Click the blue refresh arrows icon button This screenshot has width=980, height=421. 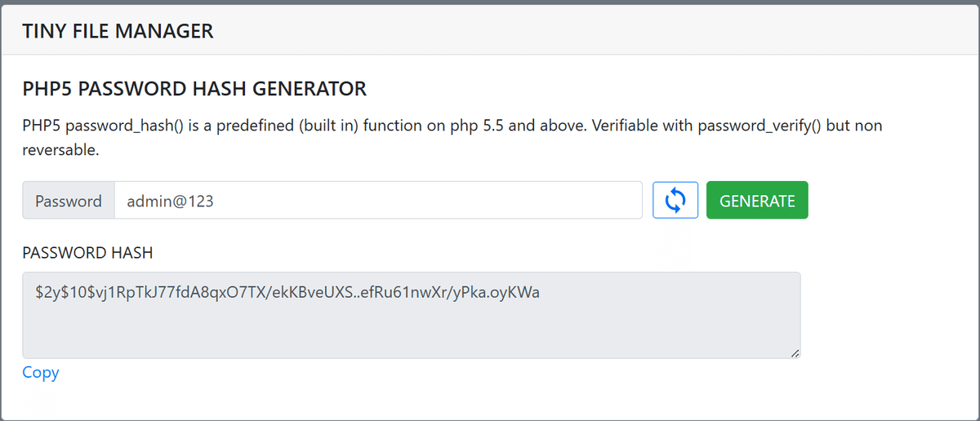[675, 200]
